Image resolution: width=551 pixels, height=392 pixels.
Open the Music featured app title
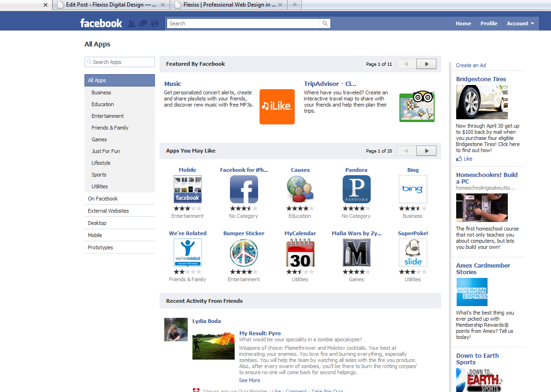(x=173, y=84)
